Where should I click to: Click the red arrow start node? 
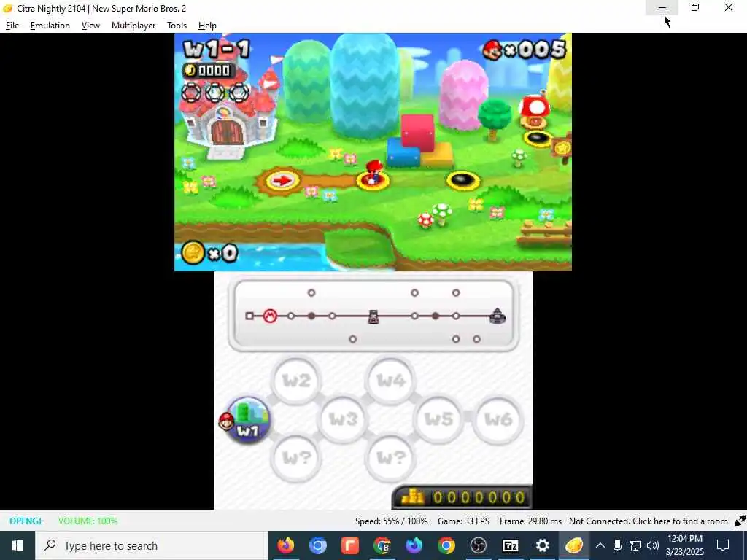(282, 181)
